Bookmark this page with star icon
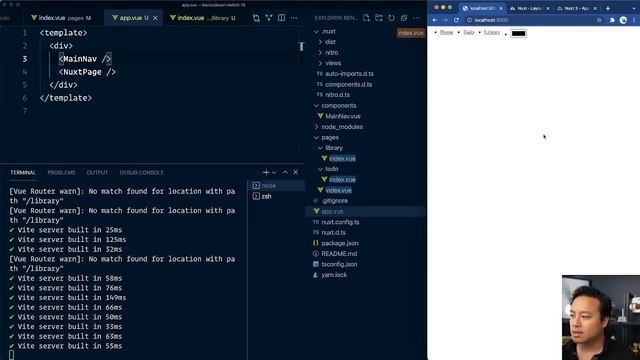 click(599, 20)
